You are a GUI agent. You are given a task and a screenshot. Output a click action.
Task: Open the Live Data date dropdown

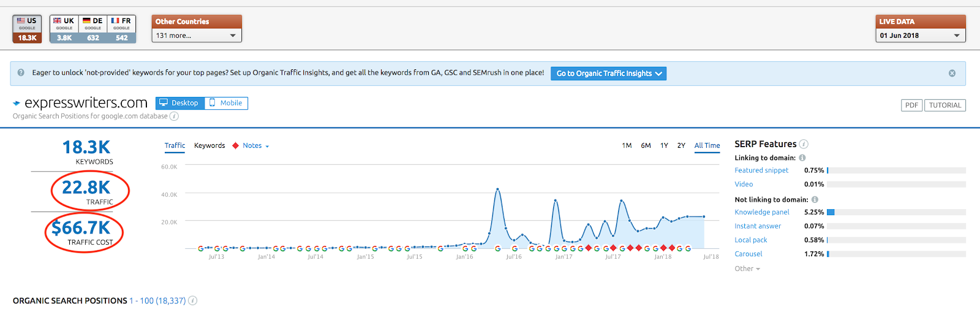tap(921, 36)
